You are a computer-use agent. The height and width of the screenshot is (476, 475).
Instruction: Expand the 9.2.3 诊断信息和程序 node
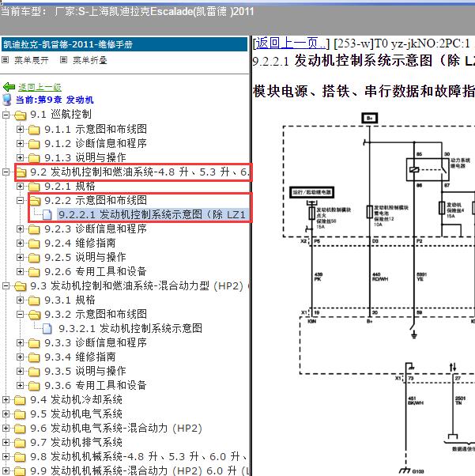[20, 229]
